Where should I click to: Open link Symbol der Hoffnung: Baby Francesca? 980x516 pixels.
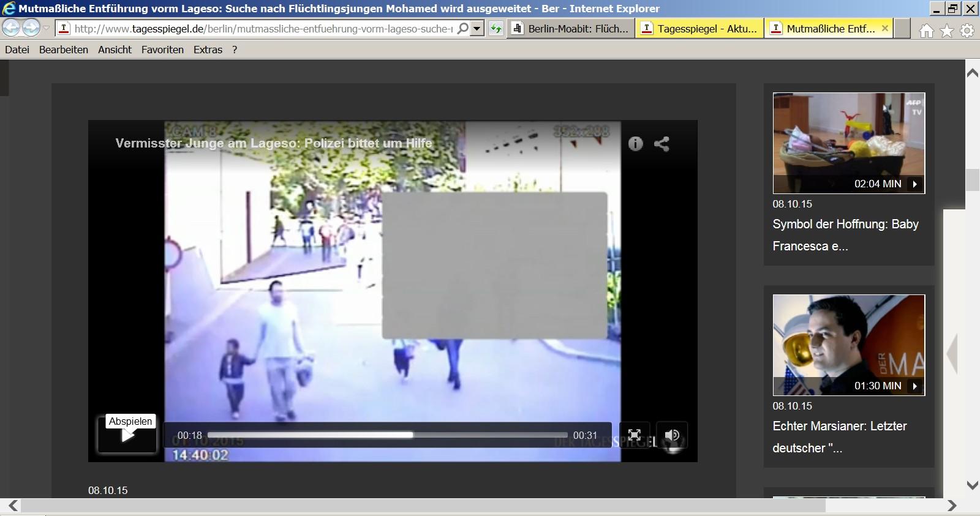tap(845, 235)
